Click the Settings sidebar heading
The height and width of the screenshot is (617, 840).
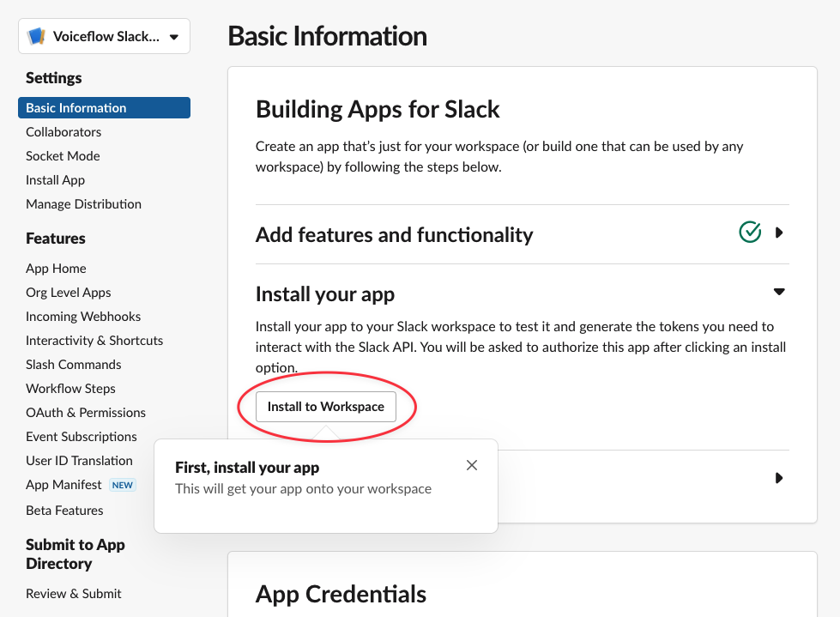[x=53, y=77]
